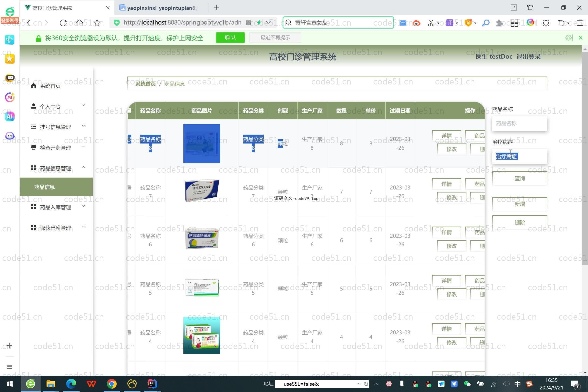588x392 pixels.
Task: Click the undo arrow toolbar icon
Action: (x=561, y=23)
